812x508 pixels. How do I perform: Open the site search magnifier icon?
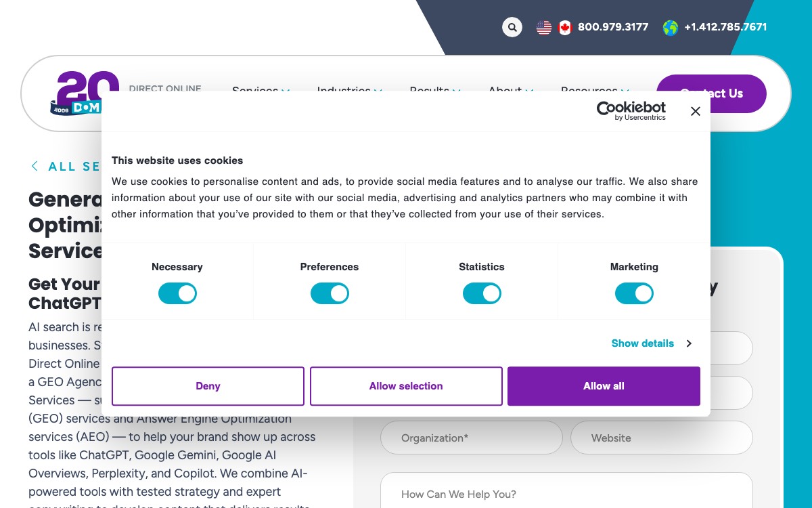512,27
